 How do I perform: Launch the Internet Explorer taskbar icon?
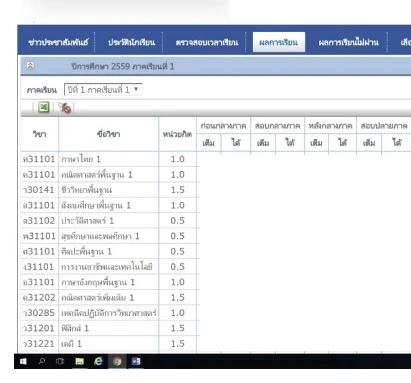(98, 361)
